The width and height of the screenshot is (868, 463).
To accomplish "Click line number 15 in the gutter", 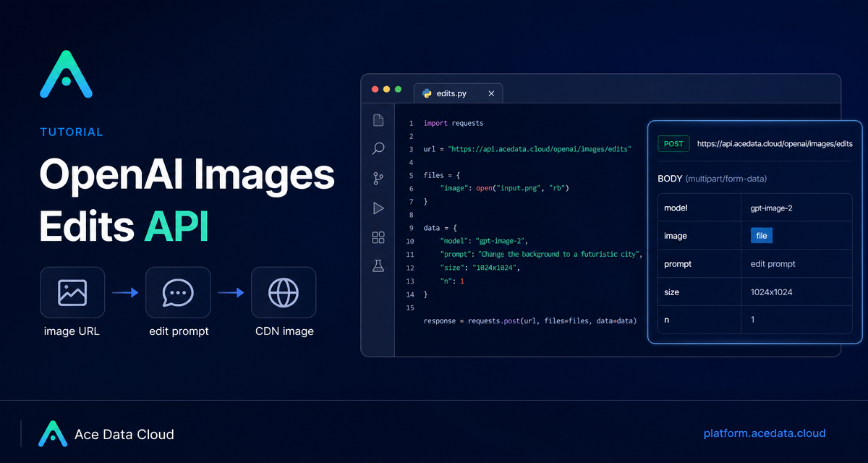I will (410, 307).
